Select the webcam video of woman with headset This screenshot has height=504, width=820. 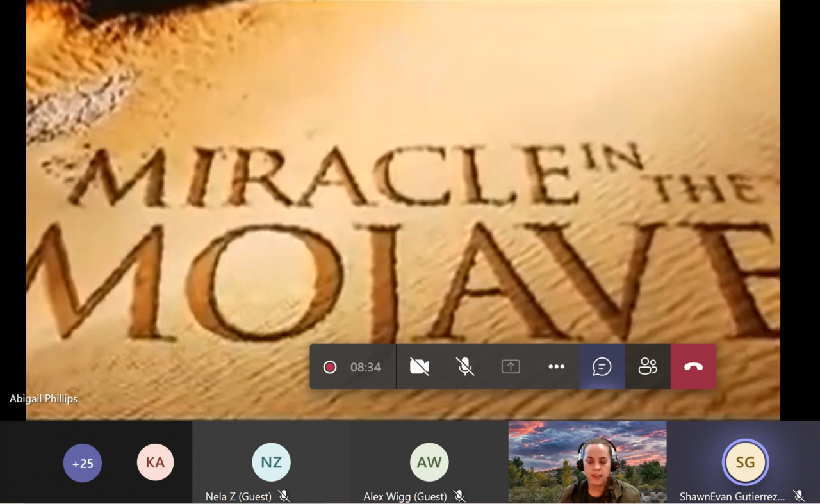[x=587, y=462]
